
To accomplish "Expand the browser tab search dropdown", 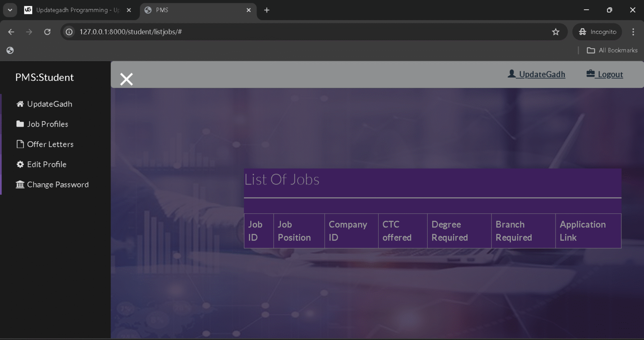I will 10,10.
